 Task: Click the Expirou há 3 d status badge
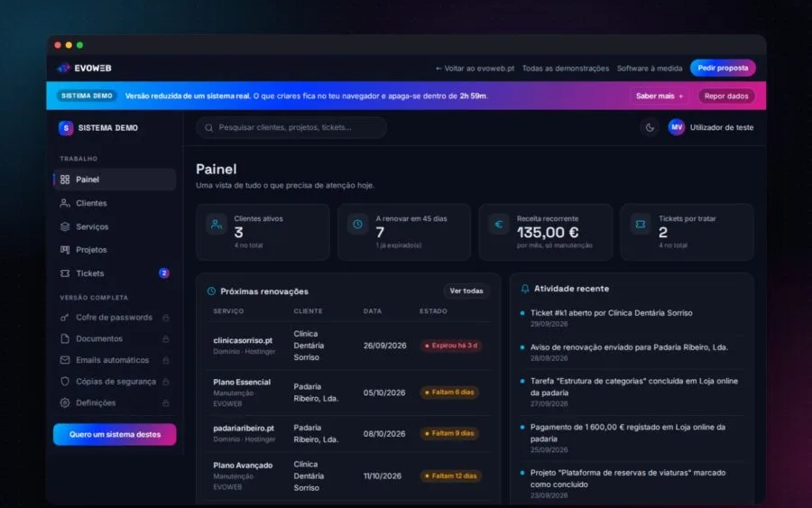(451, 346)
